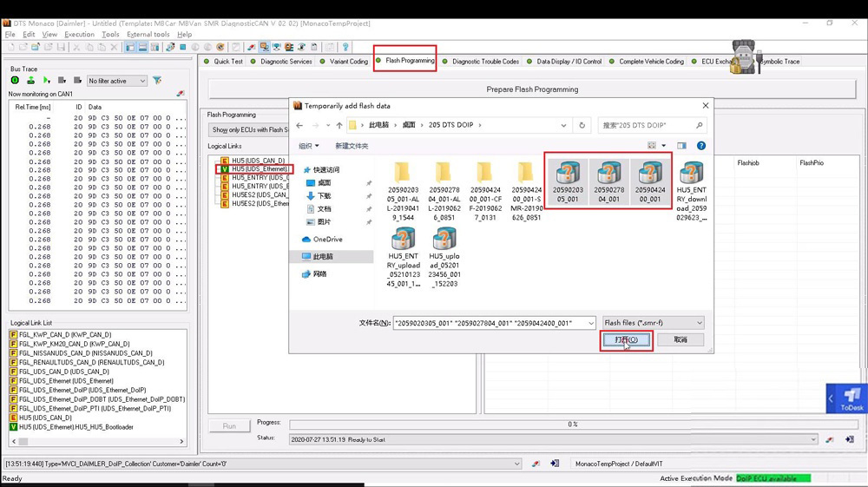Click the funnel filter icon in Bus Trace
Screen dimensions: 868x487
tap(157, 81)
